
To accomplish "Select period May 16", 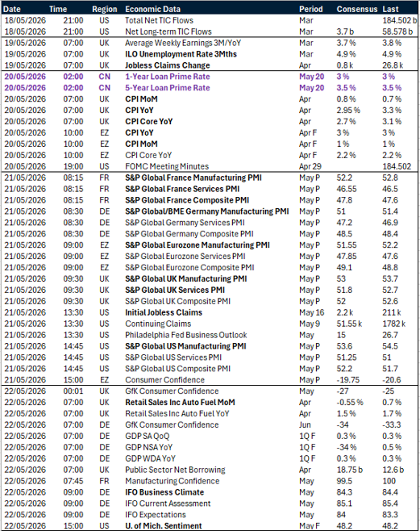I will (x=311, y=312).
